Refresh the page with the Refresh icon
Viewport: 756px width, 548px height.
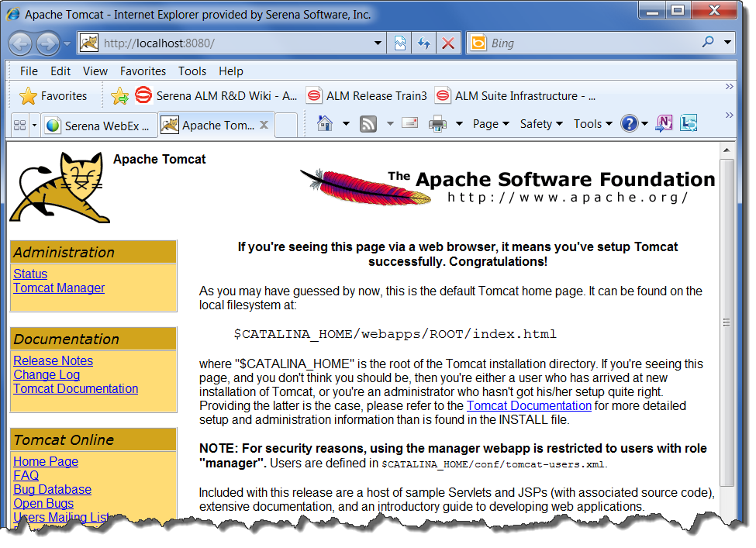click(424, 43)
